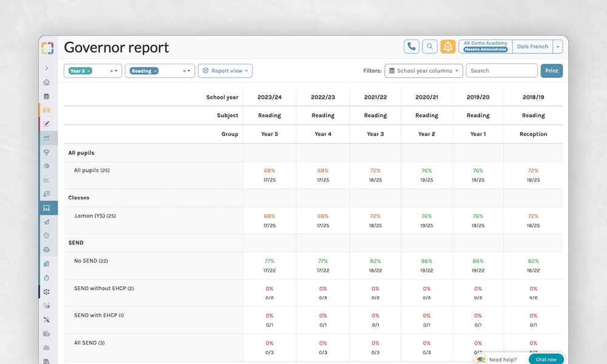Open the School year columns dropdown
607x364 pixels.
pyautogui.click(x=424, y=71)
